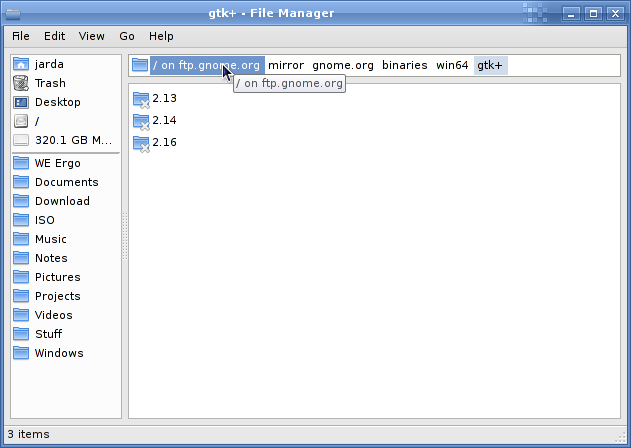Click the Trash bin icon in sidebar
631x448 pixels.
21,83
